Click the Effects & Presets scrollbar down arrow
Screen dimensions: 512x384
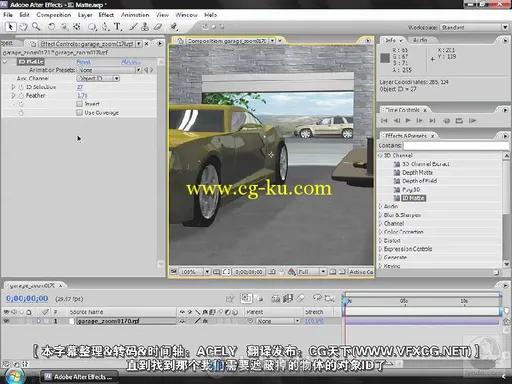click(507, 264)
